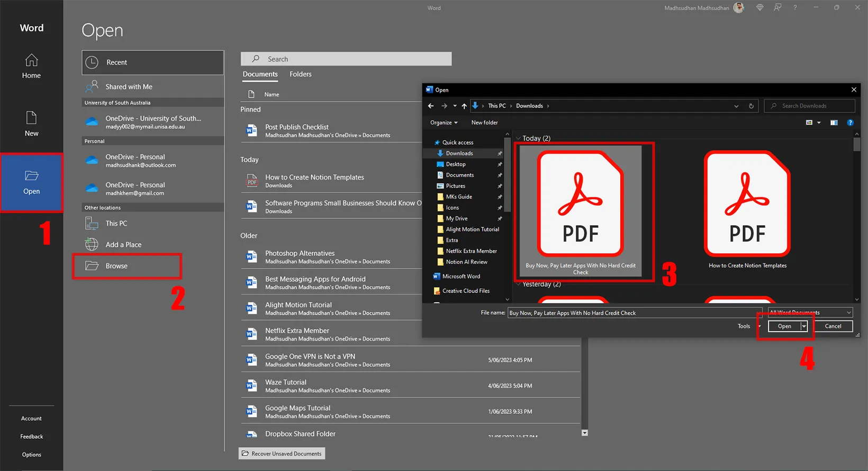Open the Help question mark in Word title bar
The height and width of the screenshot is (471, 868).
[795, 7]
